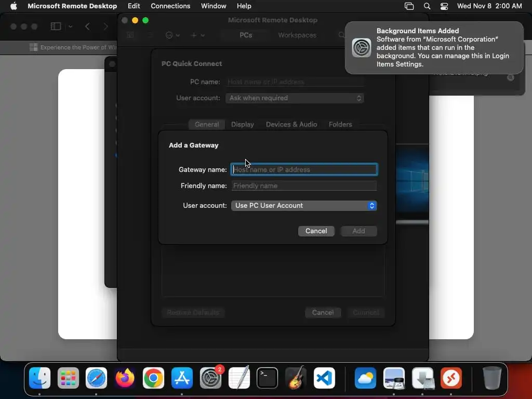Open the Edit menu
Image resolution: width=532 pixels, height=399 pixels.
[x=134, y=6]
